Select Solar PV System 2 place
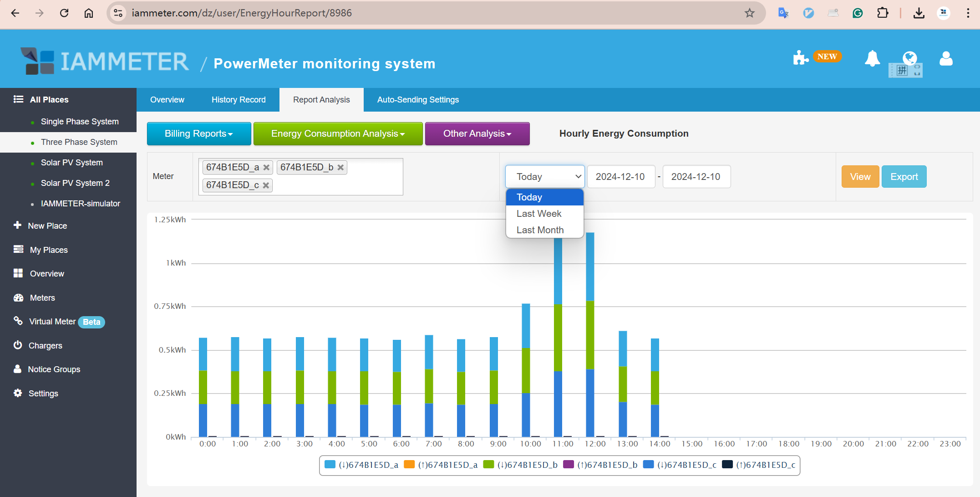The width and height of the screenshot is (980, 497). click(x=75, y=183)
